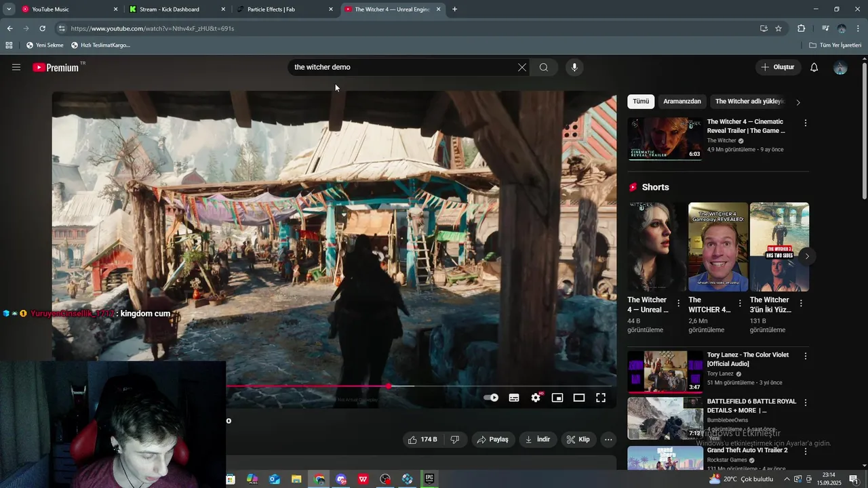The width and height of the screenshot is (868, 488).
Task: Select the Aramanızdan filter chip
Action: pos(682,102)
